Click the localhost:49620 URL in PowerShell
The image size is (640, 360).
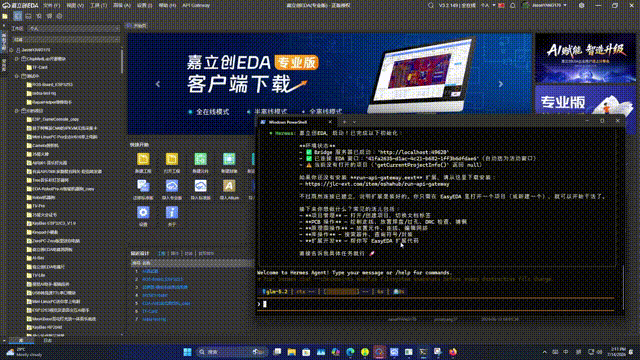tap(413, 152)
